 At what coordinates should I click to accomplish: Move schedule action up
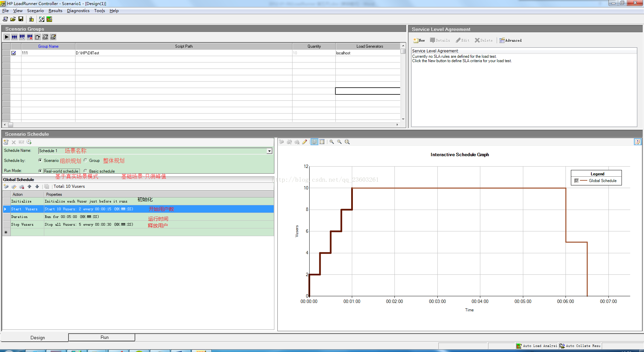click(30, 186)
